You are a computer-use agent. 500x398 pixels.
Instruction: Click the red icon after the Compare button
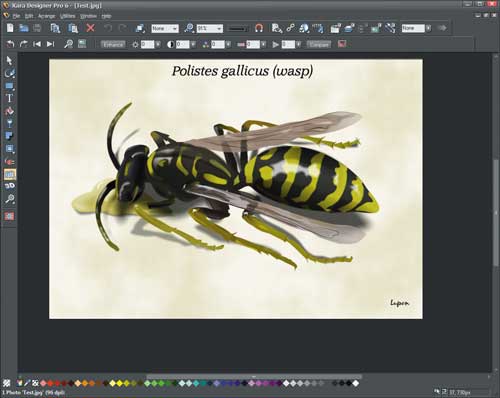pos(342,44)
